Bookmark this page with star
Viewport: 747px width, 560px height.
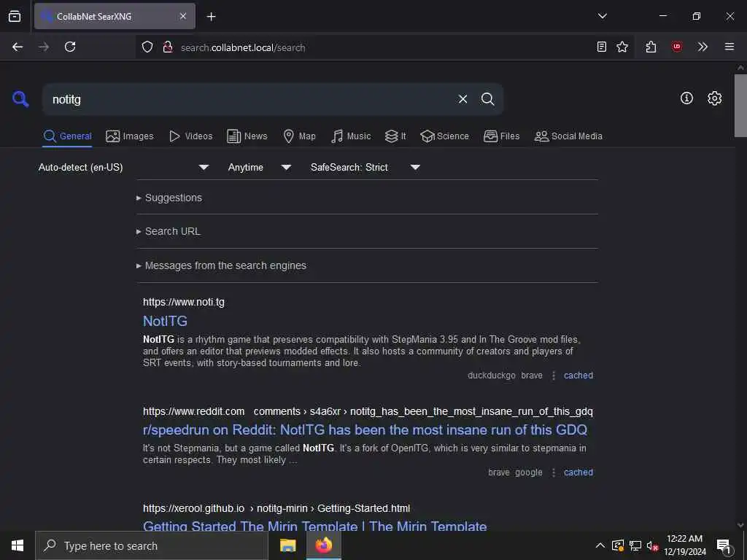pyautogui.click(x=622, y=47)
